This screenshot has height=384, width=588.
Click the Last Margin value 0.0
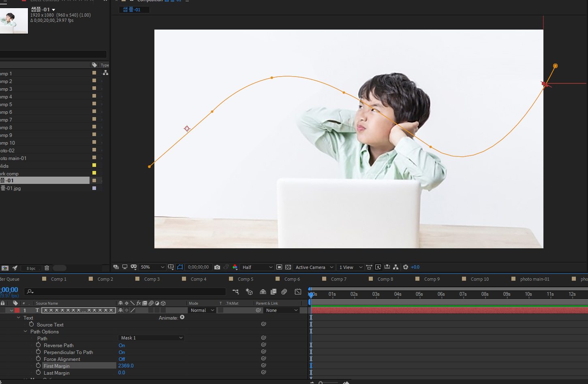[122, 373]
